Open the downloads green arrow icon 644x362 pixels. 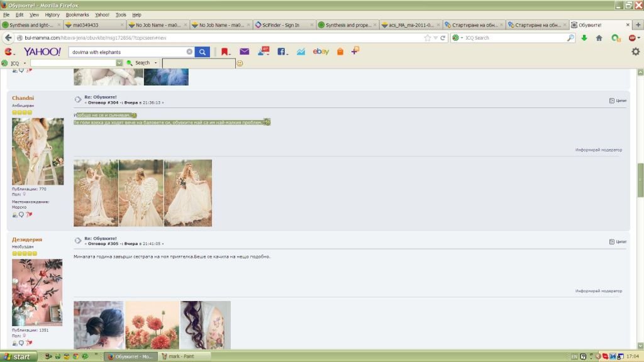pyautogui.click(x=584, y=38)
